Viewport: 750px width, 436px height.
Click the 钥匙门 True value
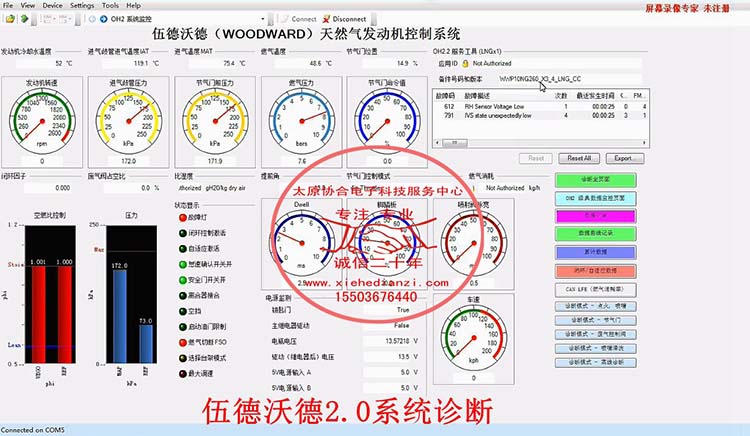[387, 310]
